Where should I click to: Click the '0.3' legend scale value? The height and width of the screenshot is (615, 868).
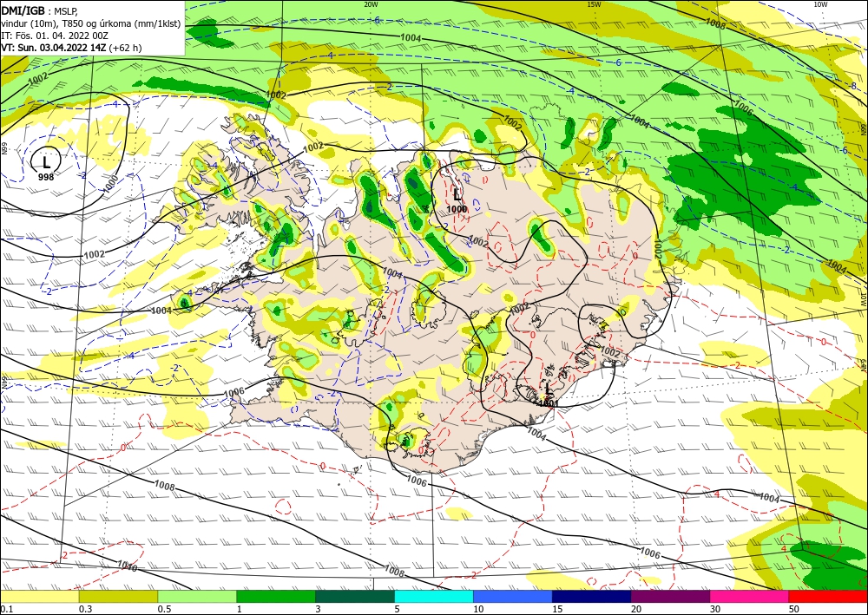(x=85, y=609)
